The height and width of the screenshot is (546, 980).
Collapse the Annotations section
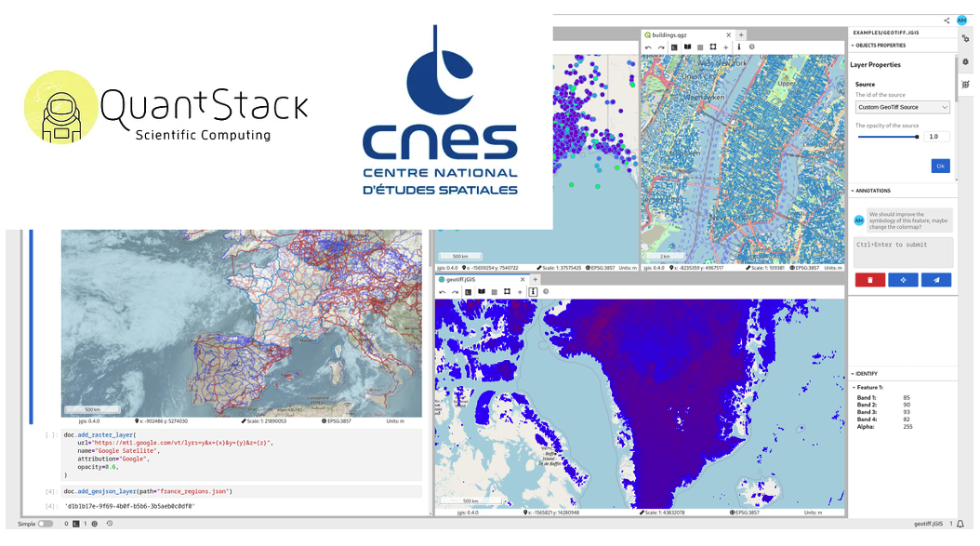[853, 191]
